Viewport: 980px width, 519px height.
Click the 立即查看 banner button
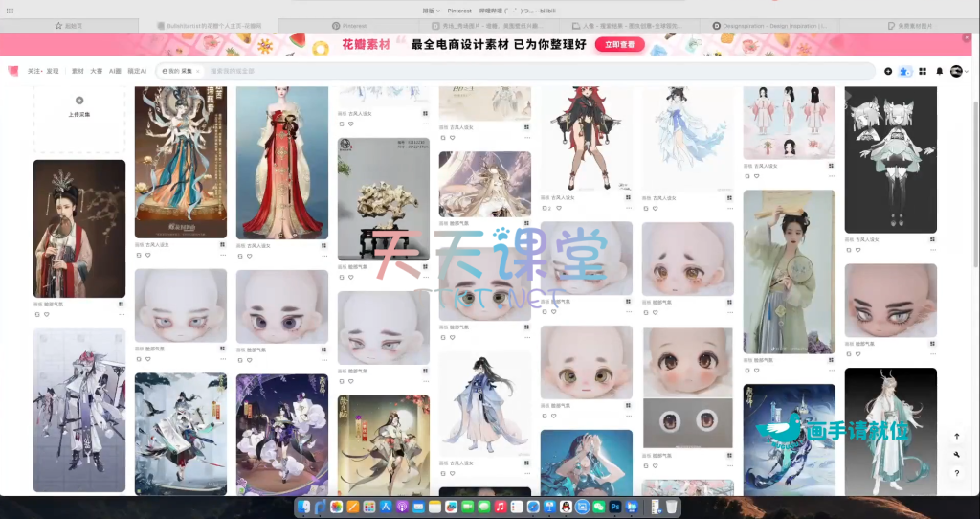pos(618,44)
